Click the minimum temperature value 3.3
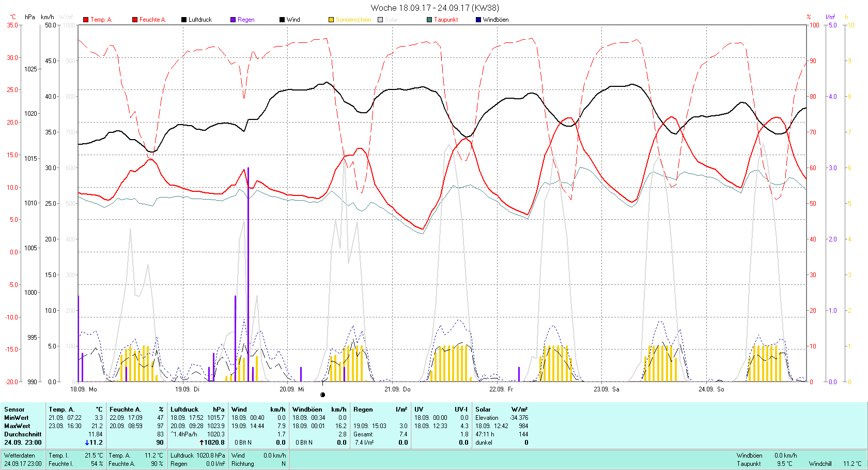 tap(99, 418)
